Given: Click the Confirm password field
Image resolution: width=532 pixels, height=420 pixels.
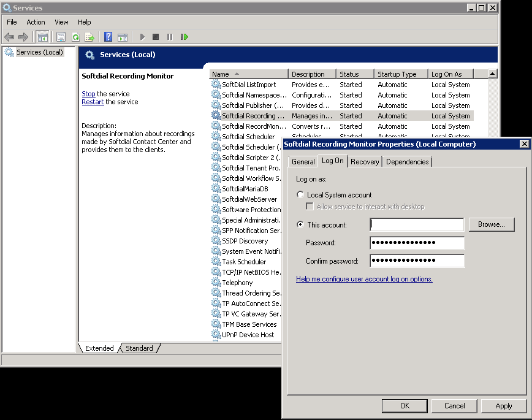Looking at the screenshot, I should click(x=417, y=261).
